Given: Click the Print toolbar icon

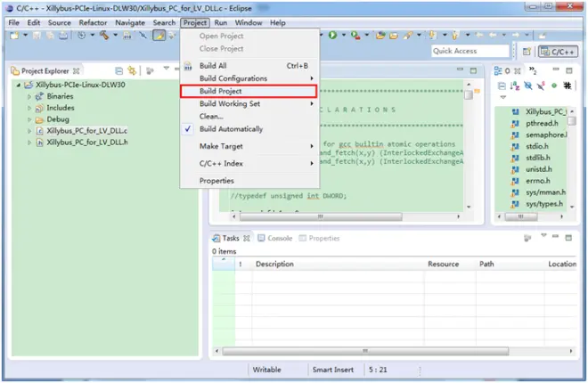Looking at the screenshot, I should click(x=64, y=36).
